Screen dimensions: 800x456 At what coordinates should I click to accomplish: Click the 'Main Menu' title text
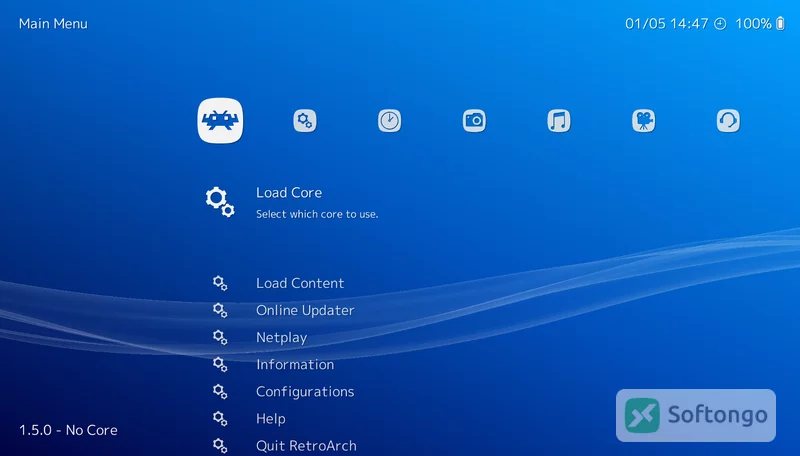(53, 24)
